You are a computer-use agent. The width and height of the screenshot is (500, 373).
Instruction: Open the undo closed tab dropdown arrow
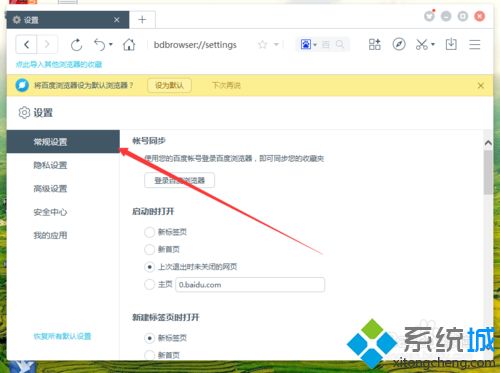[111, 44]
